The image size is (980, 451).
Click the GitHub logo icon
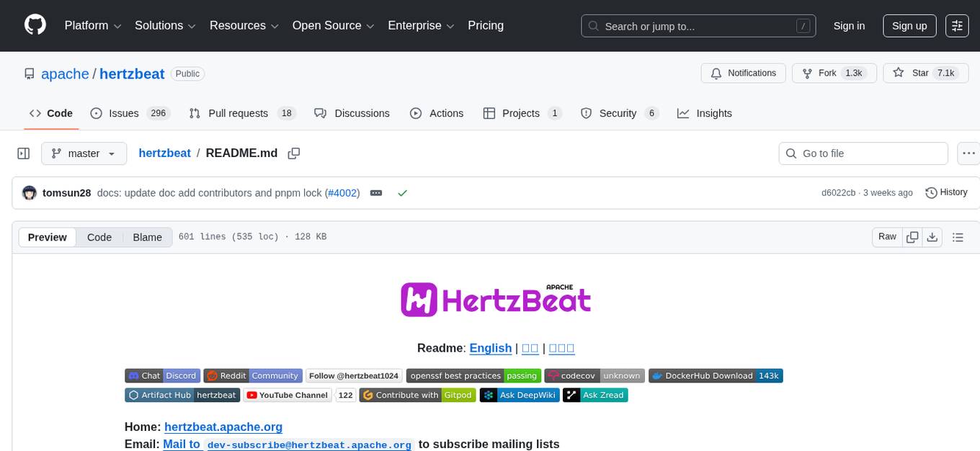[x=35, y=25]
